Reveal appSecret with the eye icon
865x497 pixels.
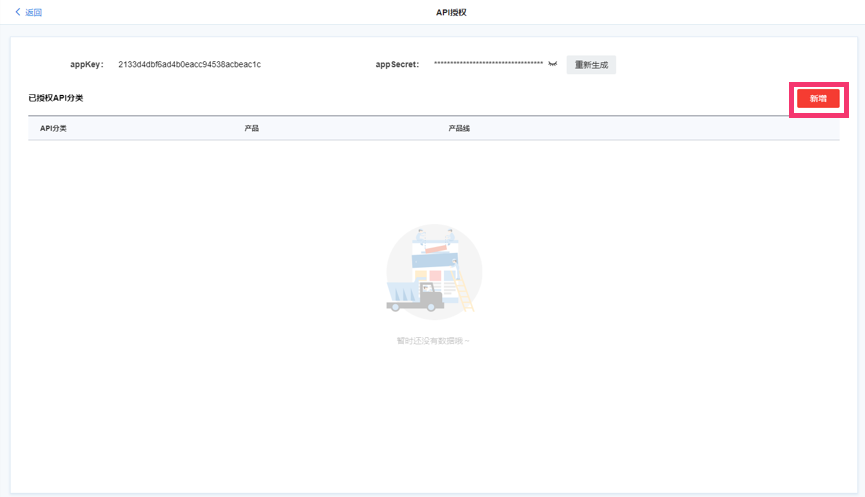[x=553, y=64]
